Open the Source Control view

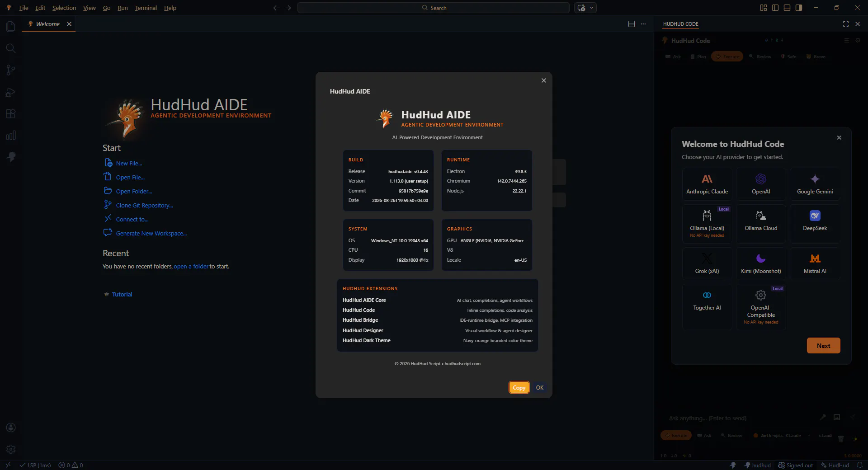10,70
